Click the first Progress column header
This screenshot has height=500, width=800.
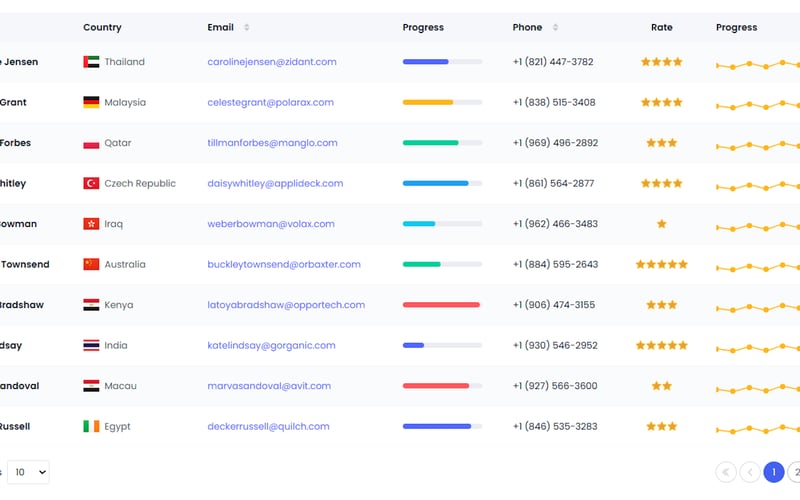click(423, 28)
